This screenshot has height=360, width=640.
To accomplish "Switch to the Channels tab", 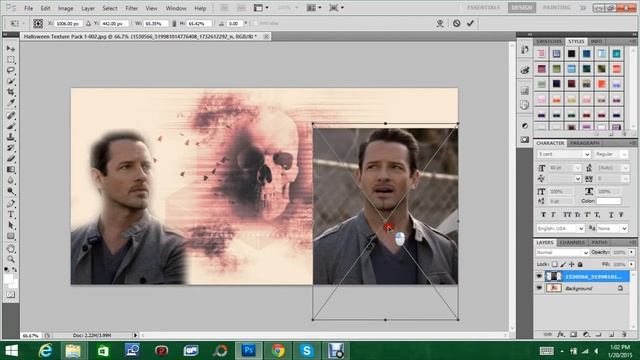I will click(x=572, y=242).
